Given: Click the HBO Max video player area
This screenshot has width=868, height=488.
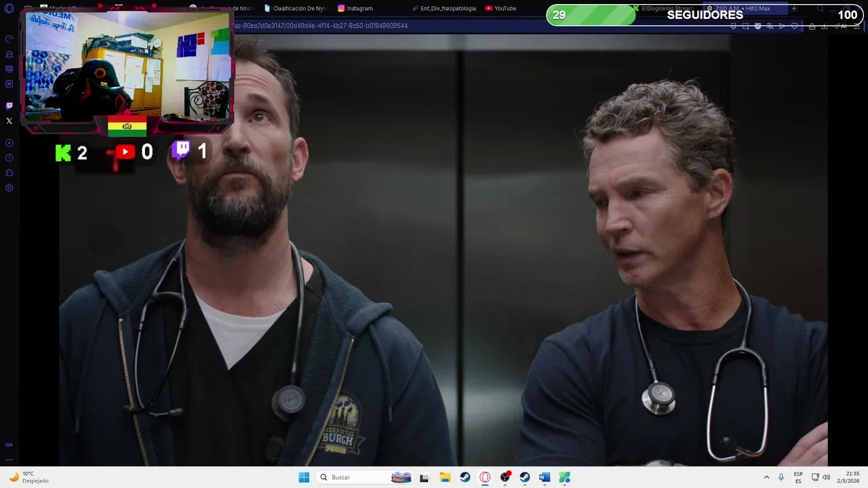Looking at the screenshot, I should tap(443, 249).
